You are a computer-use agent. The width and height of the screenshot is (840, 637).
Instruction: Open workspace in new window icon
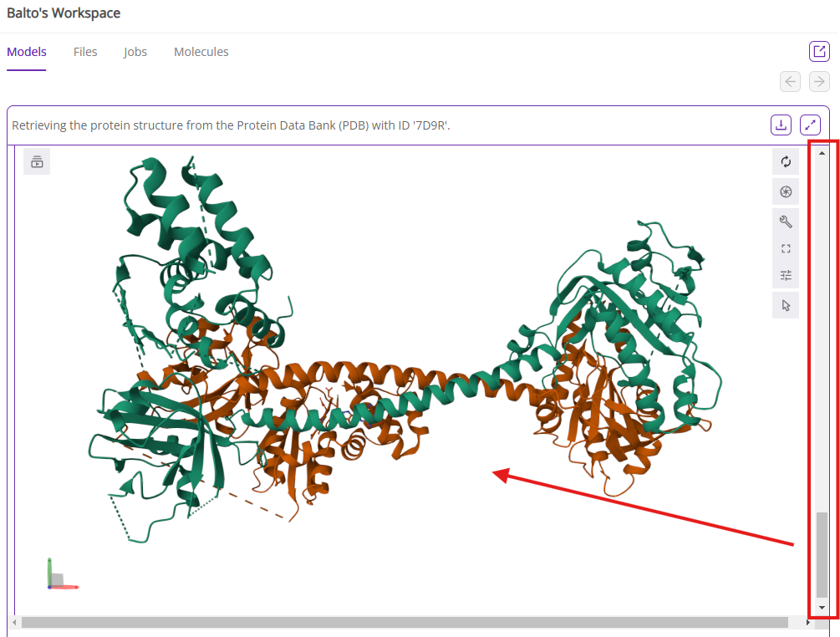click(819, 52)
